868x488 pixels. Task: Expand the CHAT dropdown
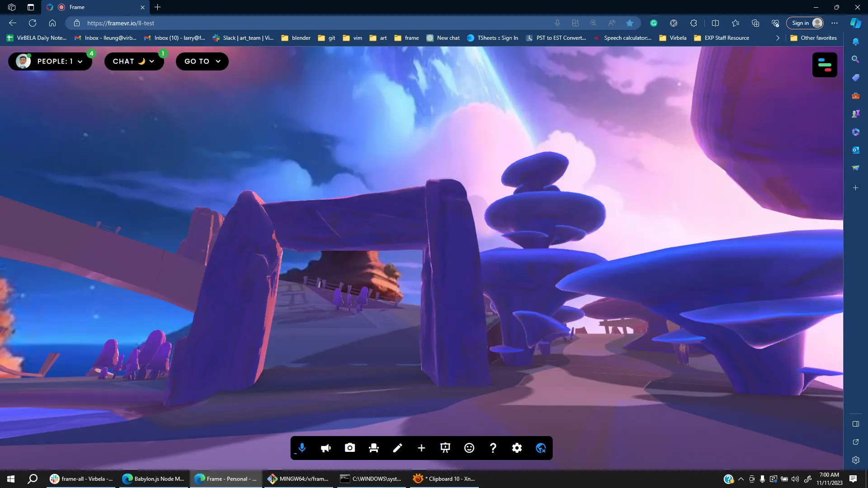pos(134,61)
